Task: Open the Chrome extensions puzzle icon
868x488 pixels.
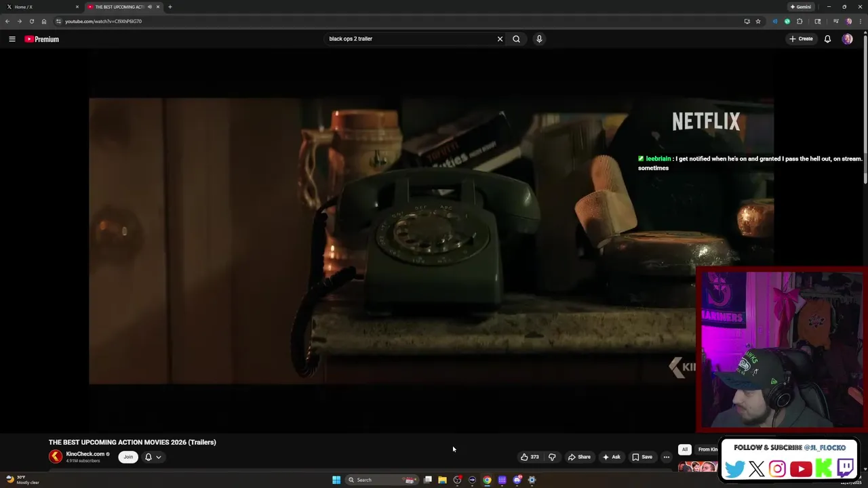Action: pos(800,21)
